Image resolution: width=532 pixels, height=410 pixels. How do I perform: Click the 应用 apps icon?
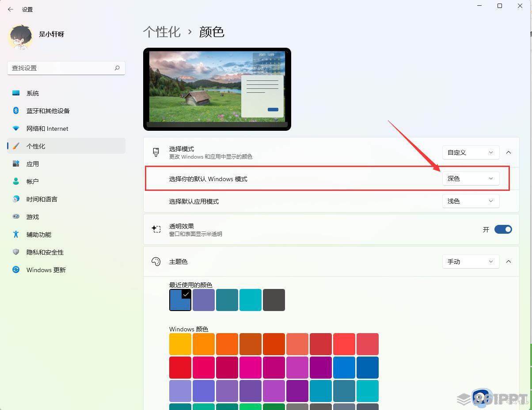pyautogui.click(x=16, y=164)
